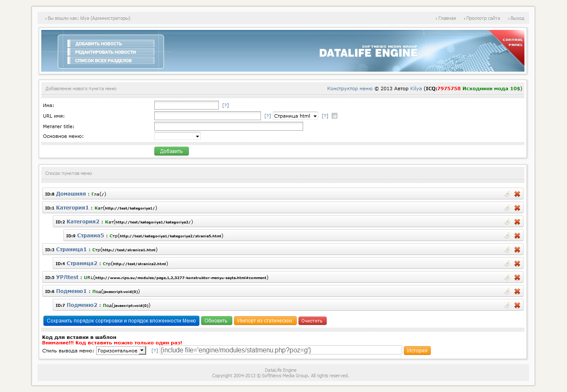Screen dimensions: 567x392
Task: Go to Главная in top bar
Action: (447, 18)
